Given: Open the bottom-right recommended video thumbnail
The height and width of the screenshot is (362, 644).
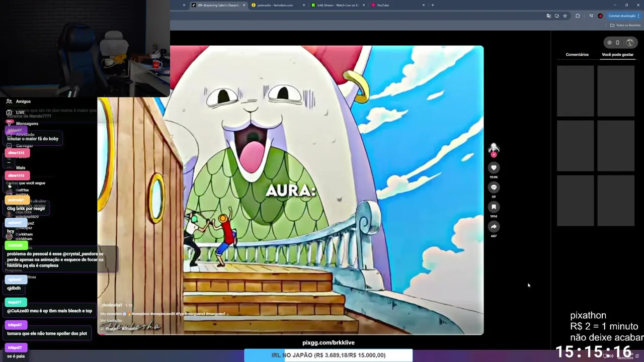Looking at the screenshot, I should click(x=616, y=201).
